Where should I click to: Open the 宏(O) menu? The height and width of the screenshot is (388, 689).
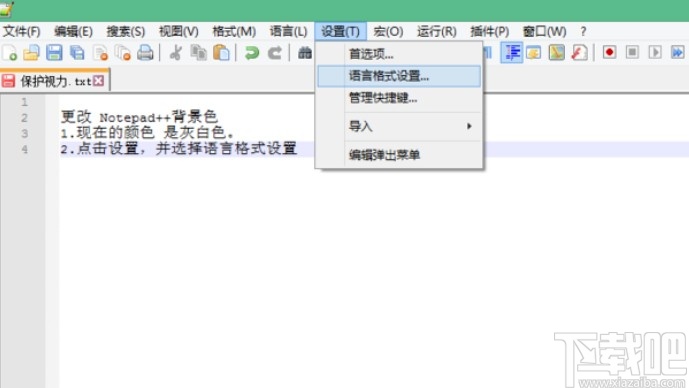pos(388,32)
